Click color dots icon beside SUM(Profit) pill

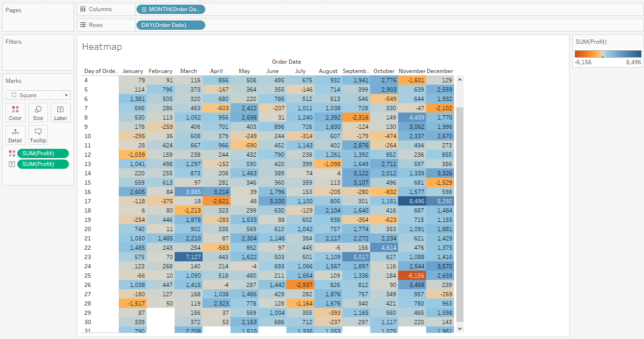[12, 153]
